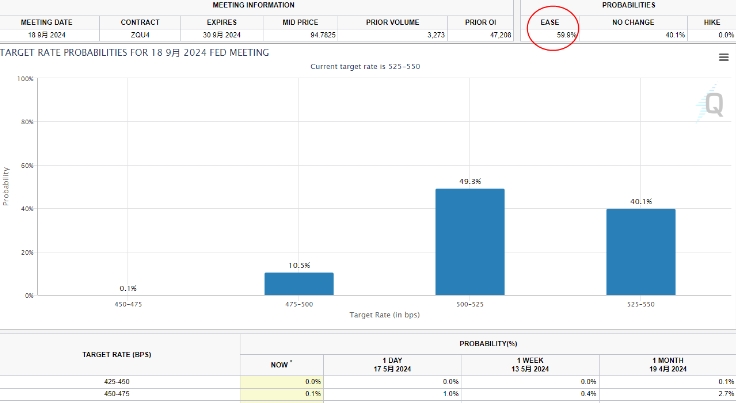Click the 525-550 x-axis label
Viewport: 743px width, 403px height.
pos(641,304)
